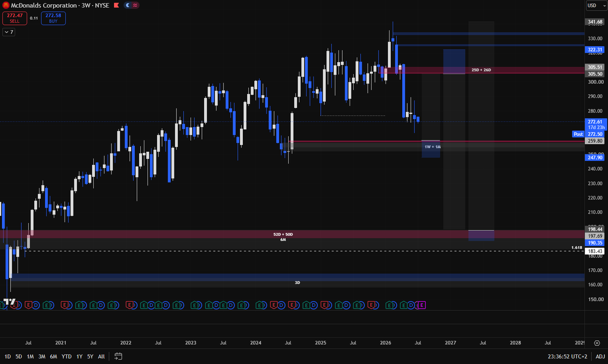Screen dimensions: 608x364
Task: Open chart settings gear on time axis
Action: 596,343
